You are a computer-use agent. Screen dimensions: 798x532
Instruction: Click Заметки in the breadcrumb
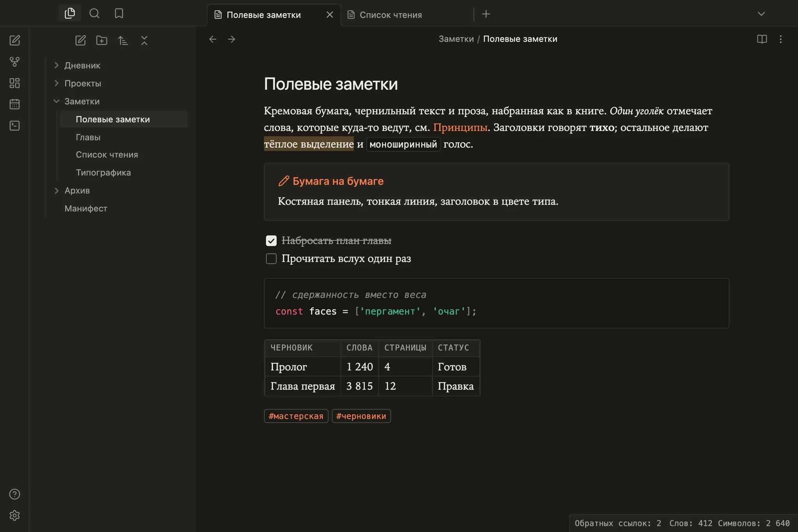coord(456,39)
